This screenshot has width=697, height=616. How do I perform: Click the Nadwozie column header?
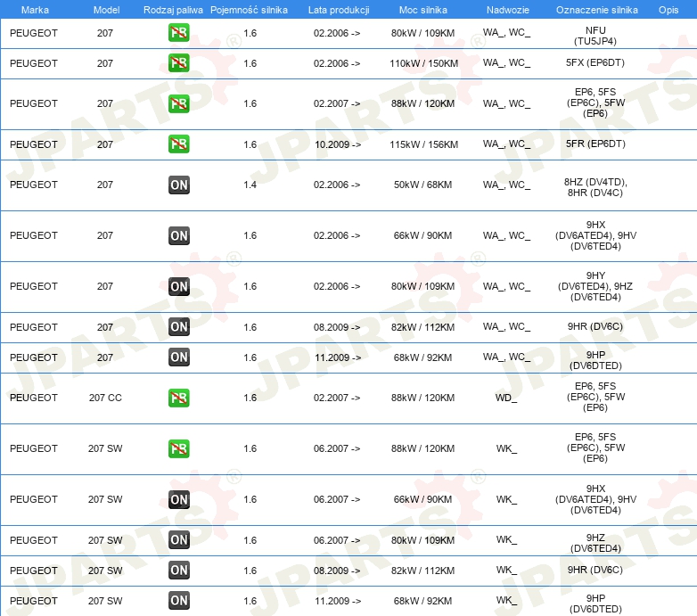508,10
